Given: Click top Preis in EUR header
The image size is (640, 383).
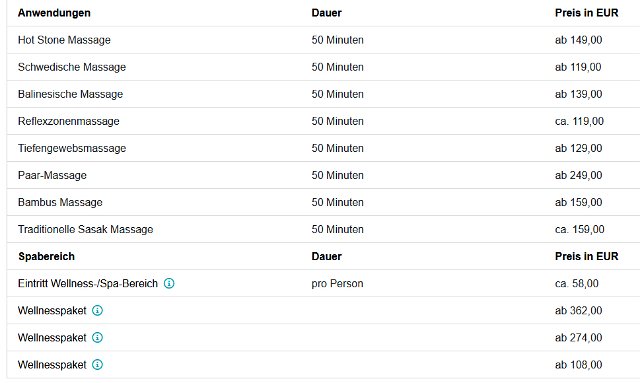Looking at the screenshot, I should (587, 13).
